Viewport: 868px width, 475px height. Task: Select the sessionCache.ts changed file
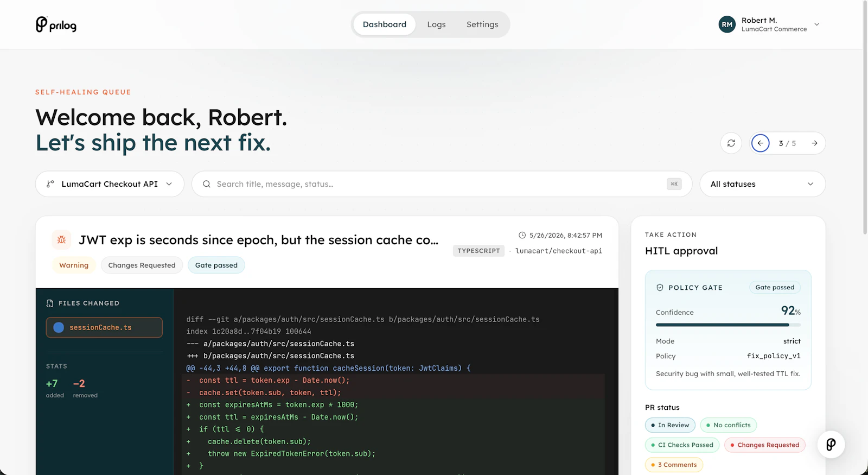(104, 327)
